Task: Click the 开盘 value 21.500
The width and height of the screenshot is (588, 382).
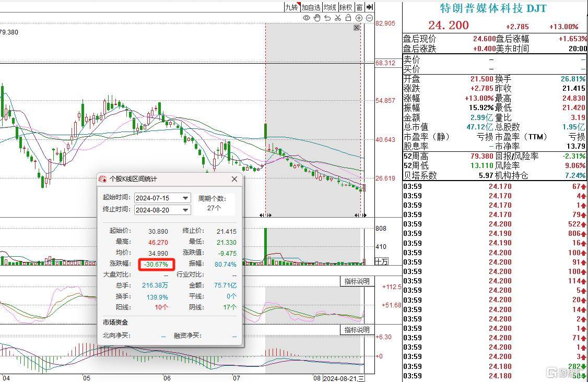Action: [x=482, y=79]
